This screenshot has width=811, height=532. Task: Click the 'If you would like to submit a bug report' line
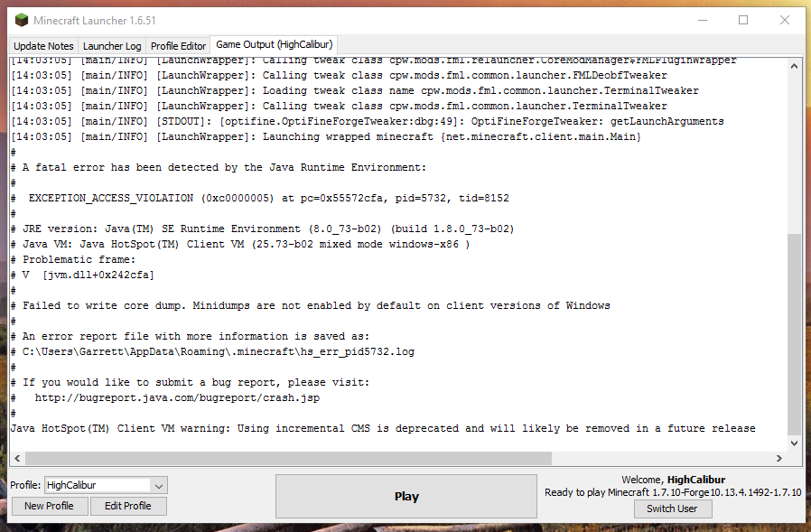click(191, 382)
